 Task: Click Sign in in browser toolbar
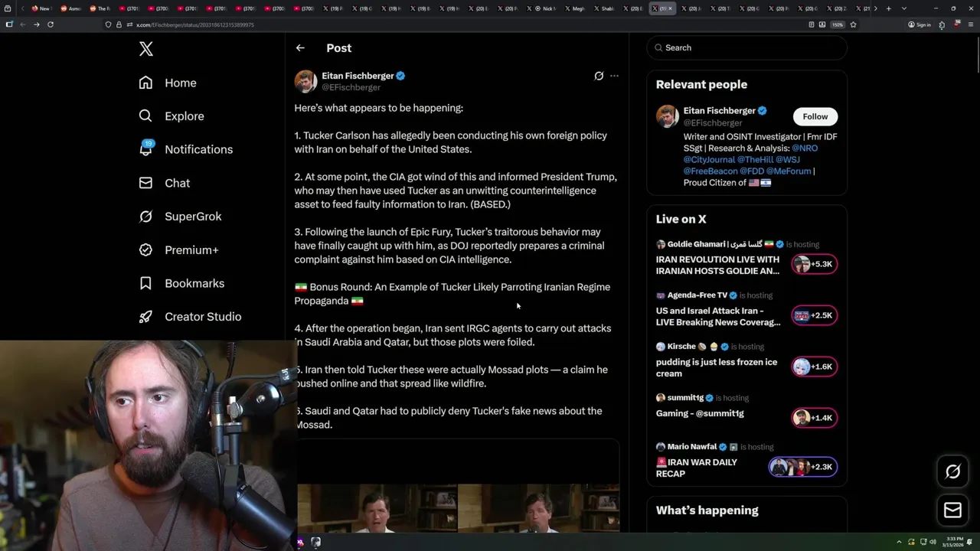[920, 24]
